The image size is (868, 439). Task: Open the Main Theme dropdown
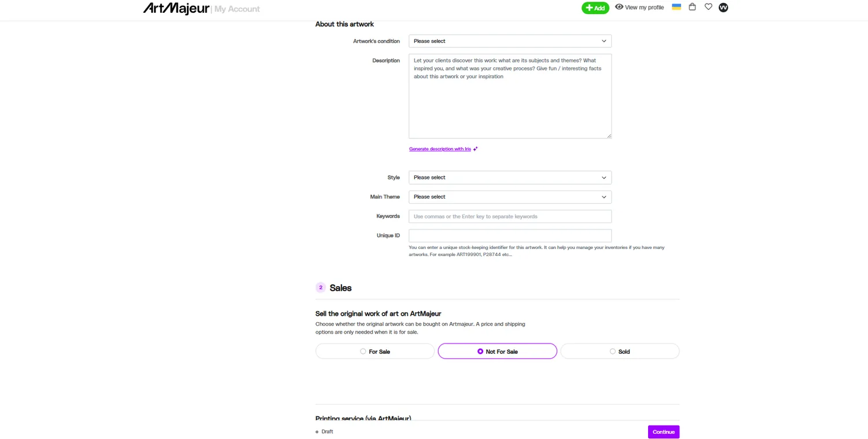pos(510,197)
